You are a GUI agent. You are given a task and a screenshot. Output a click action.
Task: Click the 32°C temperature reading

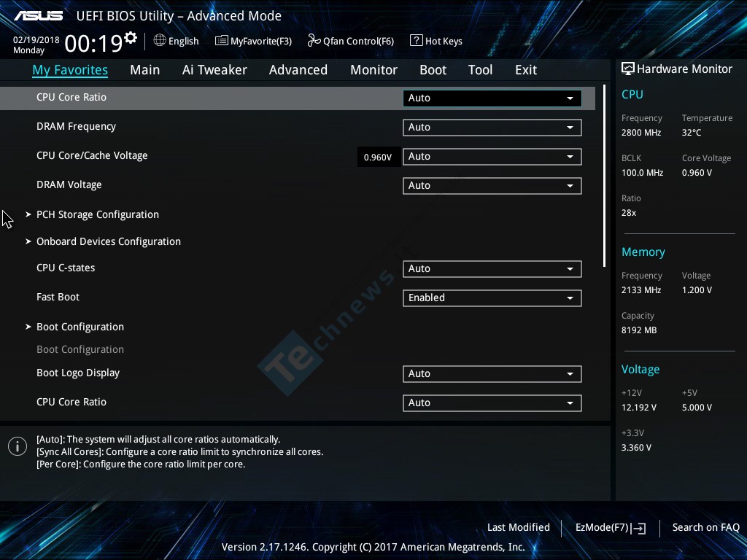(x=692, y=133)
